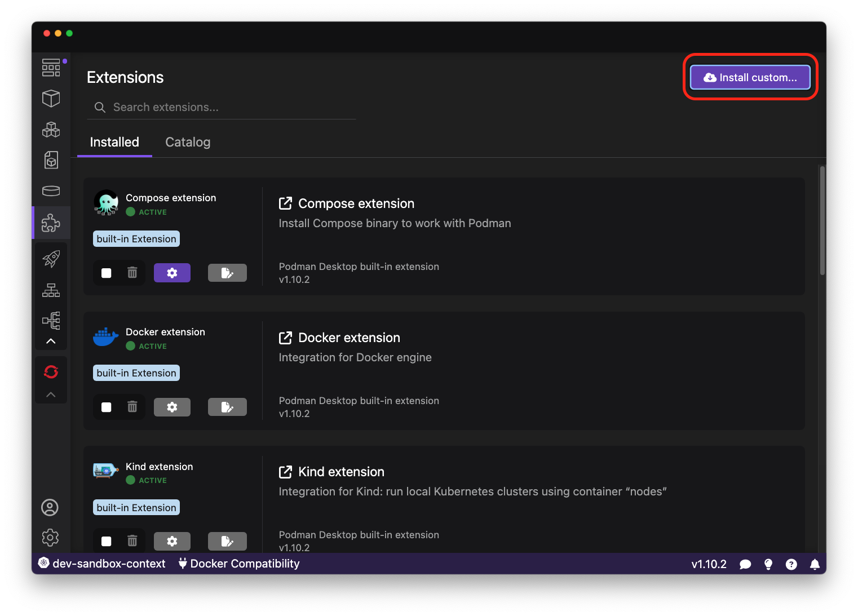Open the rocket icon in sidebar
The image size is (858, 616).
51,259
